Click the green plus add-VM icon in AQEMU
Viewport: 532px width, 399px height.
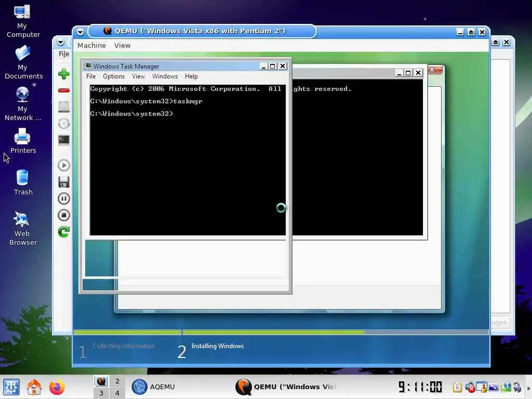click(x=64, y=74)
